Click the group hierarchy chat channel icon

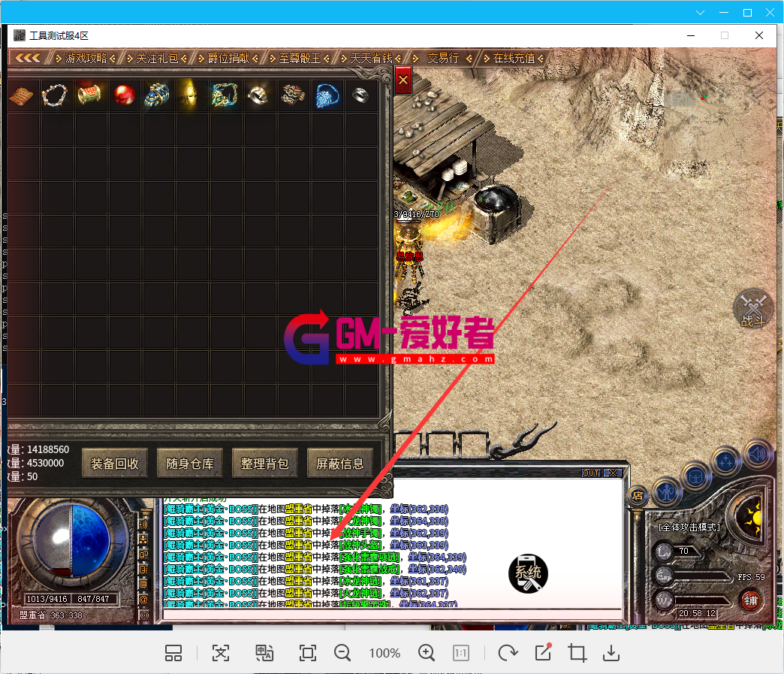[x=143, y=540]
